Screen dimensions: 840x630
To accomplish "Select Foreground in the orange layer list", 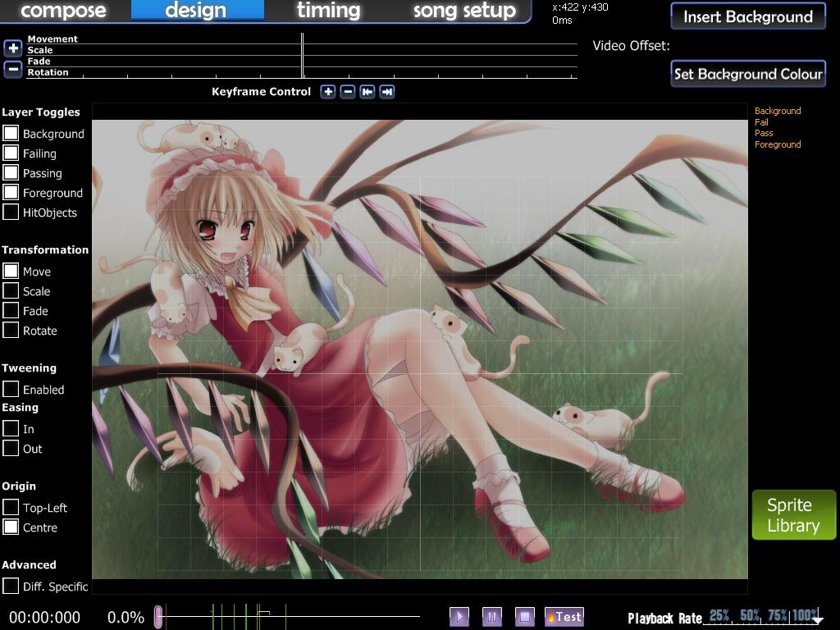I will pos(778,144).
